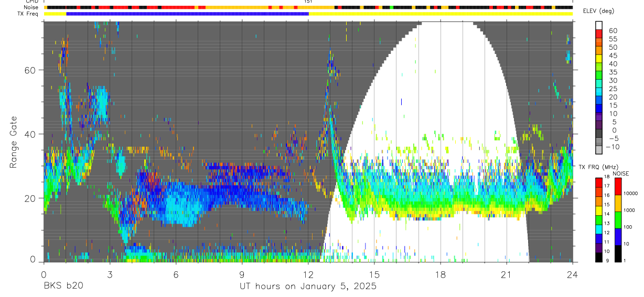Click the BKS b20 radar label
Viewport: 644px width, 297px height.
[63, 287]
